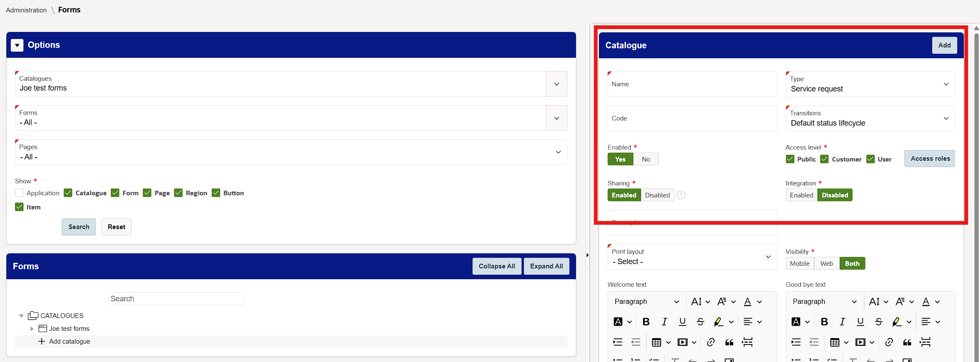Screen dimensions: 980x362
Task: Click the Search button in Options
Action: tap(79, 227)
